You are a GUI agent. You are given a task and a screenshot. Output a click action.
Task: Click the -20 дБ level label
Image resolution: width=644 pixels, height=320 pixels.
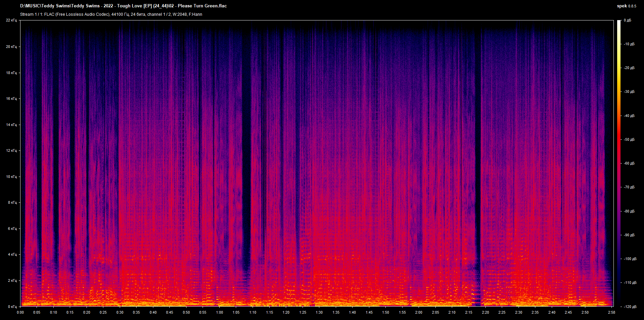coord(629,68)
